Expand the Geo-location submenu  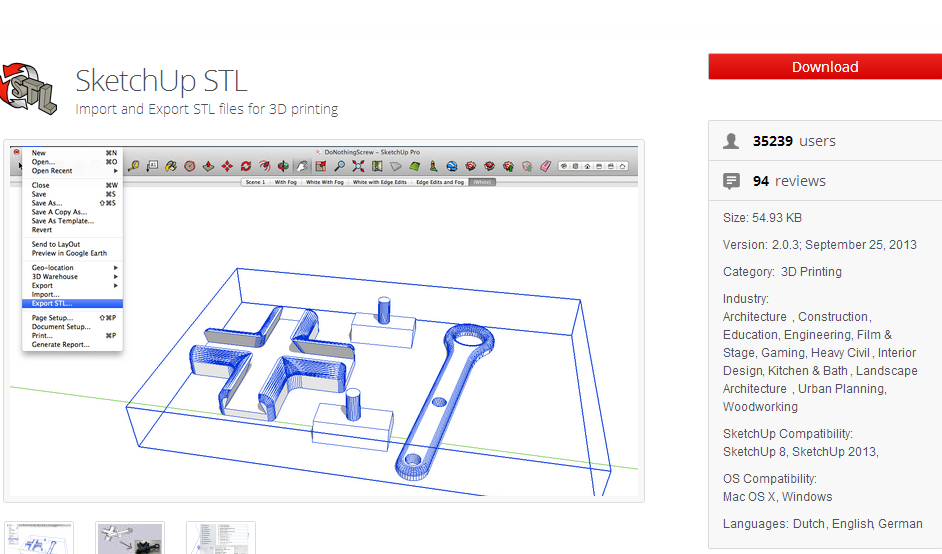(x=72, y=267)
